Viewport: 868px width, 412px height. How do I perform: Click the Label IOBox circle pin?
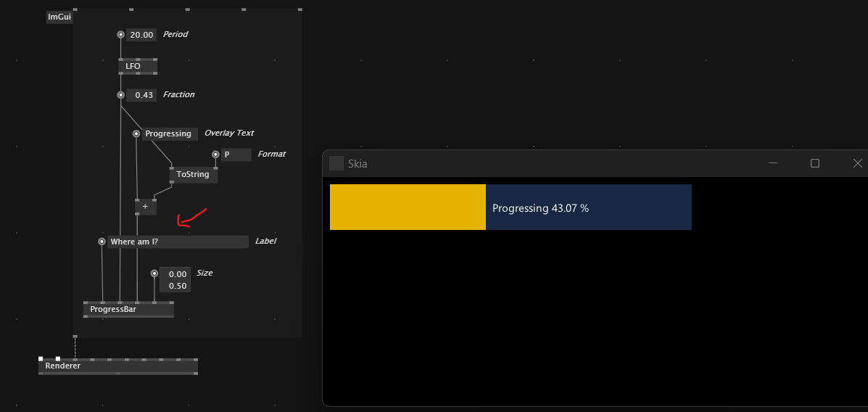tap(102, 242)
